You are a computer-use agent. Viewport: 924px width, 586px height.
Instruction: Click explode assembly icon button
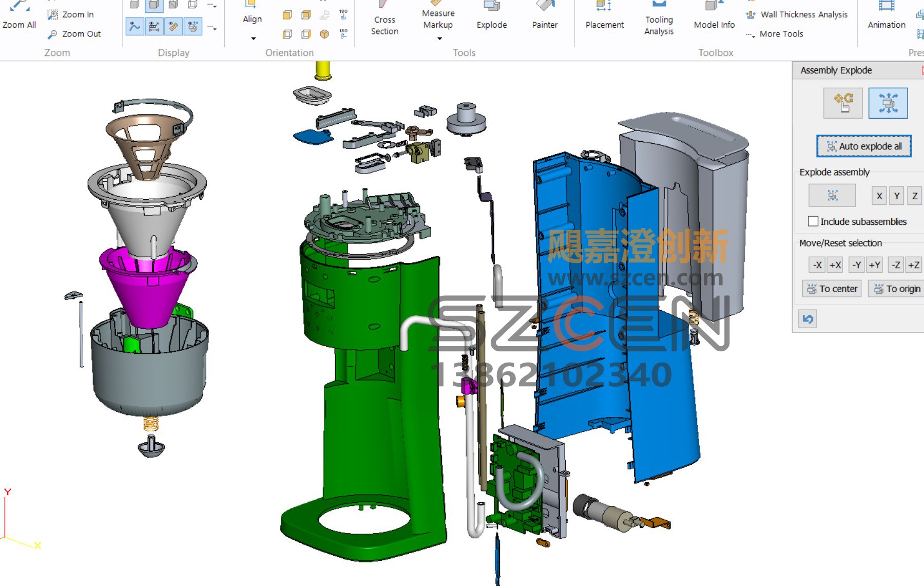click(x=832, y=195)
